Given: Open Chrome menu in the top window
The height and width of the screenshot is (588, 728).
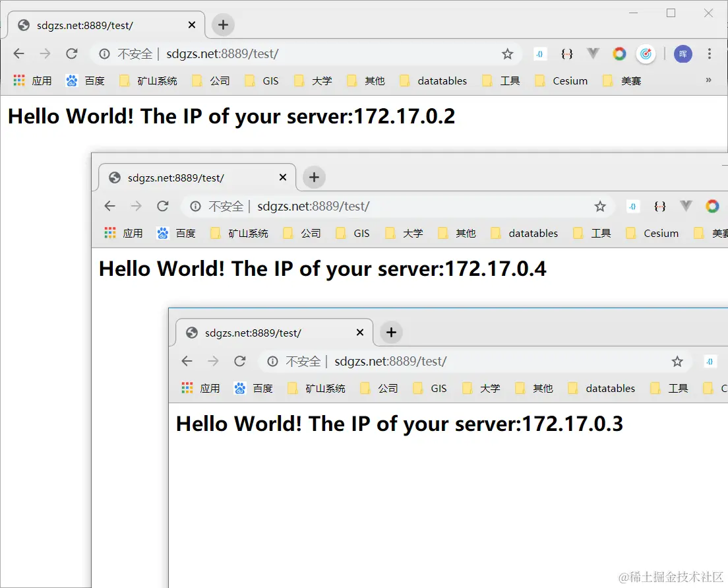Looking at the screenshot, I should (709, 54).
